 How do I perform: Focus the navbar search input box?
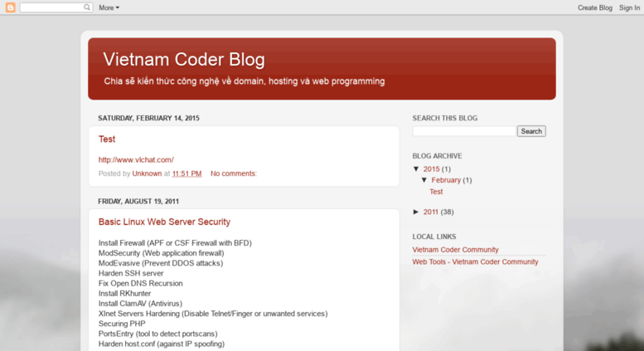(x=51, y=7)
